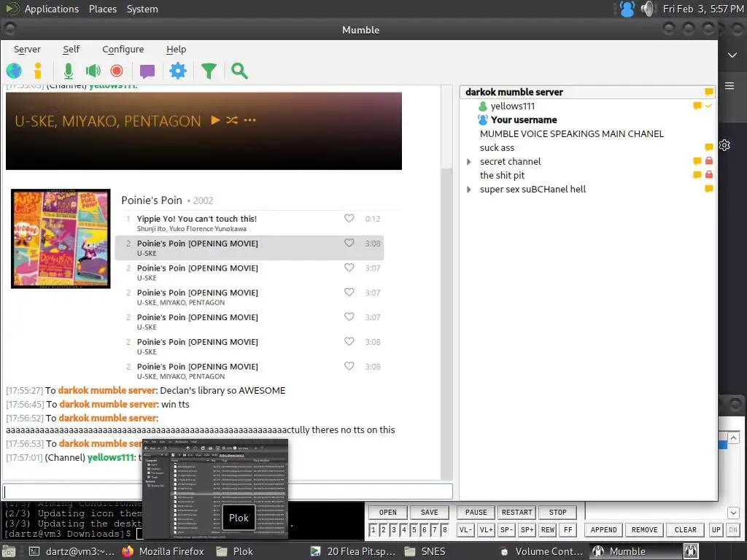Image resolution: width=747 pixels, height=560 pixels.
Task: Select the darkok mumble server root
Action: [514, 92]
